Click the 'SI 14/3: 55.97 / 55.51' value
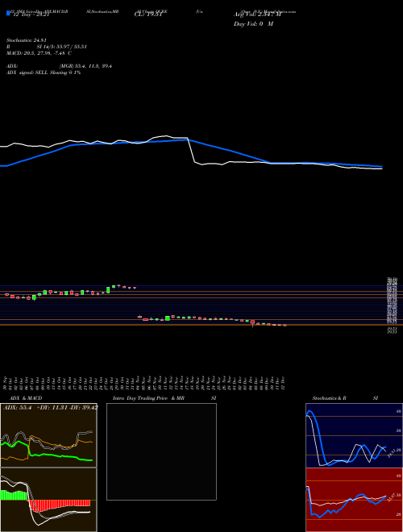Viewport: 403px width, 532px height. coord(62,47)
